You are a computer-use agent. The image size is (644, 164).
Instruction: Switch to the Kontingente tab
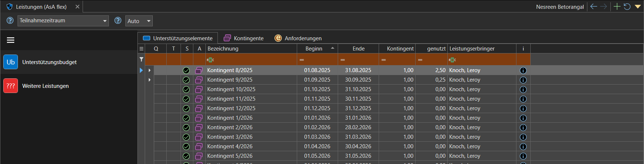243,38
